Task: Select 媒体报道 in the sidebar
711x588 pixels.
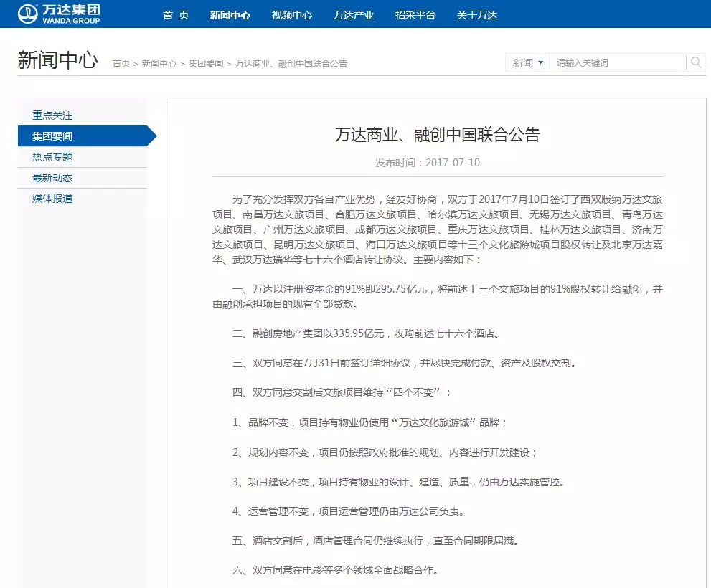Action: click(52, 199)
